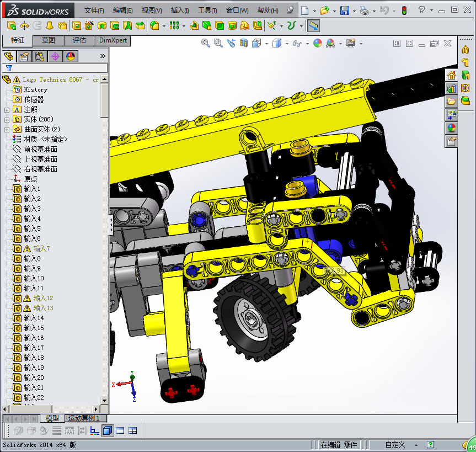Open the 文件(F) menu

click(x=94, y=10)
